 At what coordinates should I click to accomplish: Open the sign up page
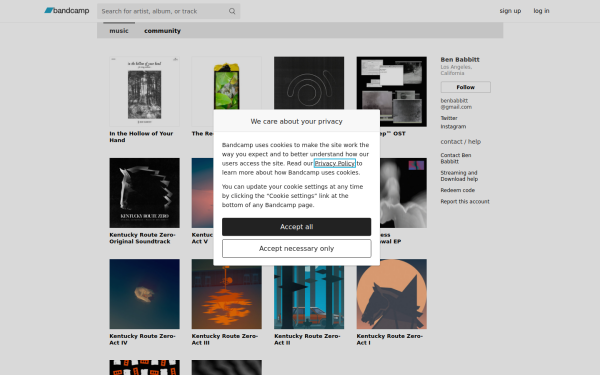pos(510,11)
